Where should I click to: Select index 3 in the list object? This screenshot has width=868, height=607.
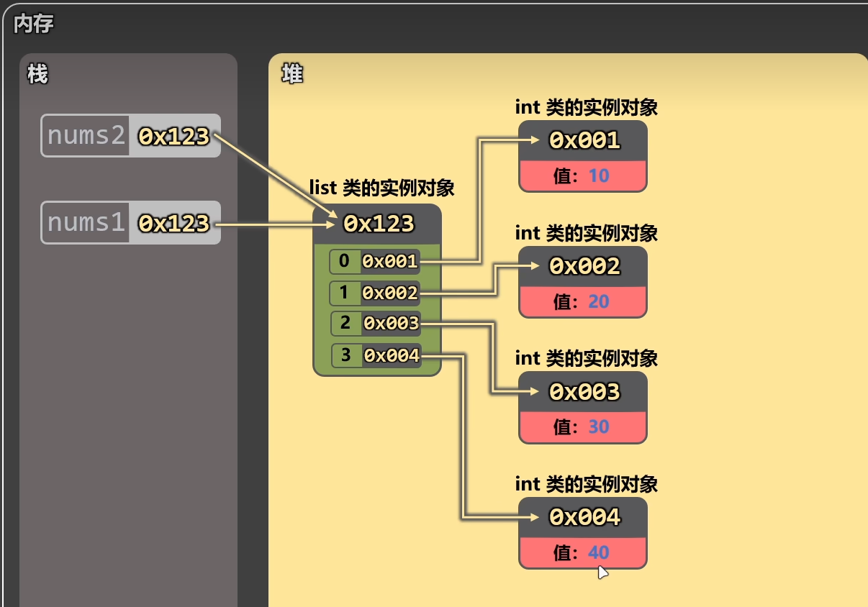345,355
